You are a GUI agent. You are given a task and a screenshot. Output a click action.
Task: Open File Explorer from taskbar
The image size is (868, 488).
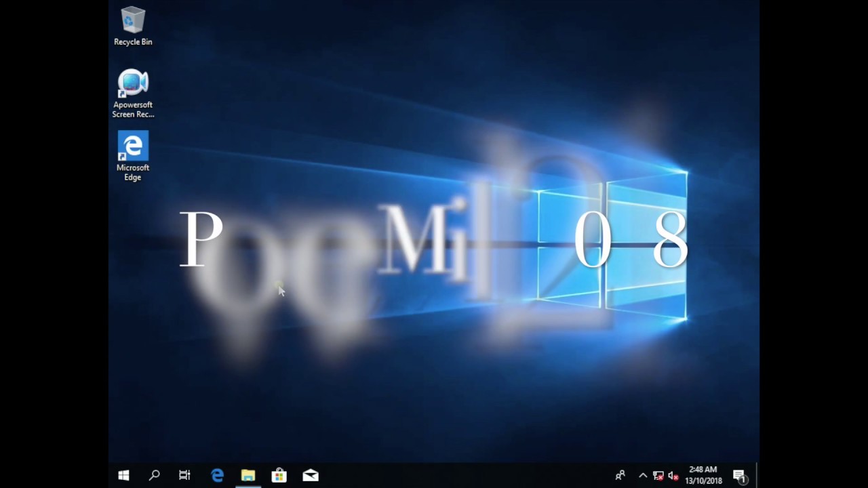[x=248, y=475]
